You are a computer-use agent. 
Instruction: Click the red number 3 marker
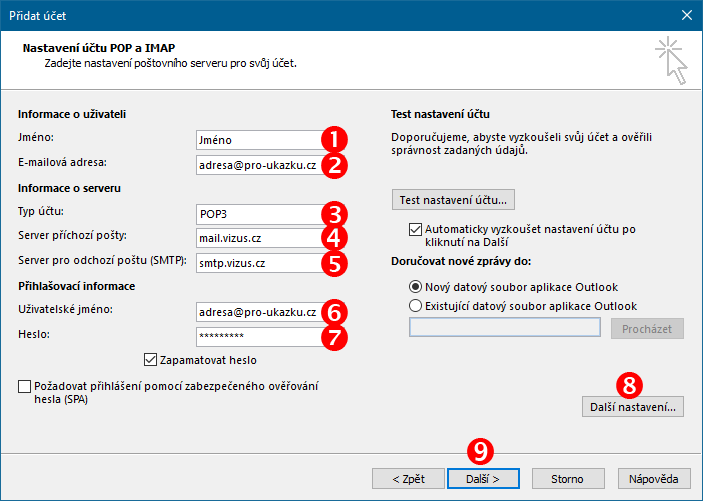334,214
